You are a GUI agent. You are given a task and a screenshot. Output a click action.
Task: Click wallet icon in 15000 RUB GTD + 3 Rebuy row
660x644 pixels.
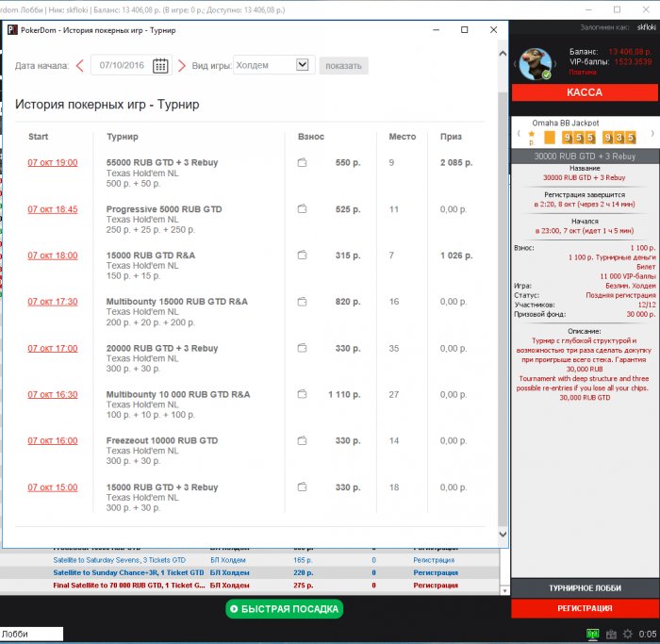tap(302, 487)
